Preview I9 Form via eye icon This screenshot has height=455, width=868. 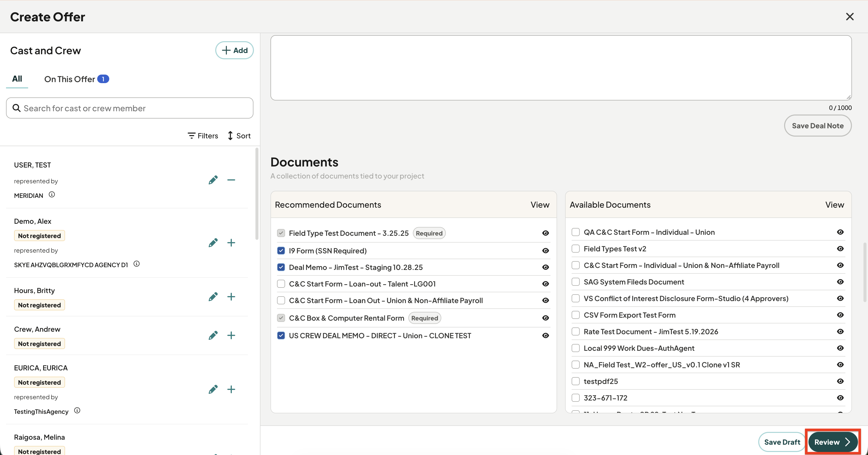(x=546, y=251)
